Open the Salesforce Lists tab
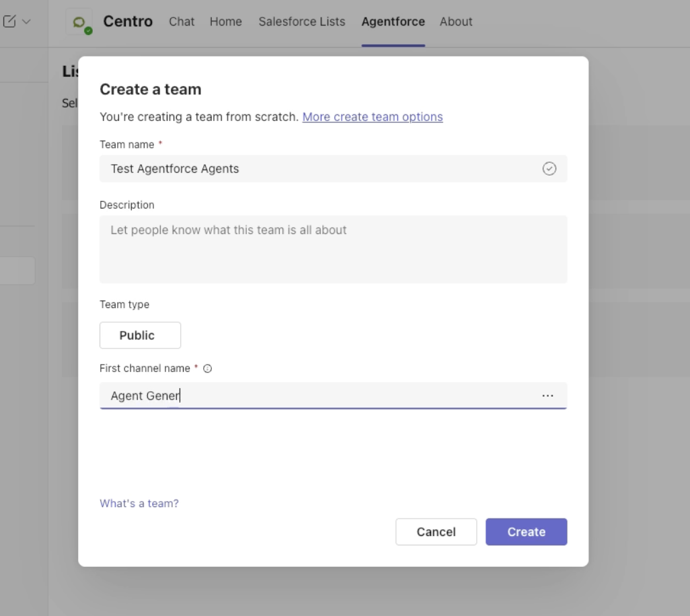This screenshot has height=616, width=690. click(302, 22)
